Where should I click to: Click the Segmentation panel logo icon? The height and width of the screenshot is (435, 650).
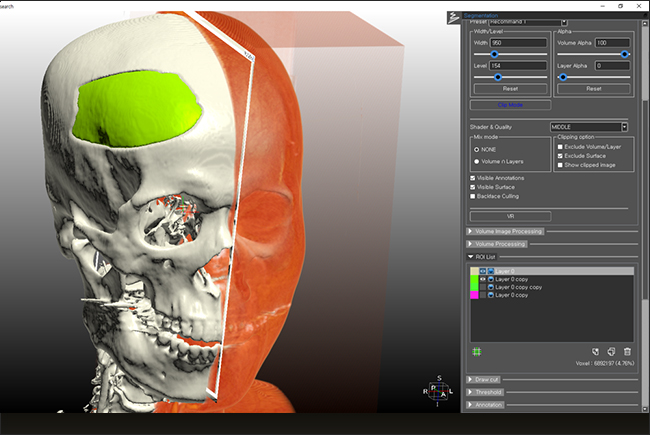coord(454,16)
